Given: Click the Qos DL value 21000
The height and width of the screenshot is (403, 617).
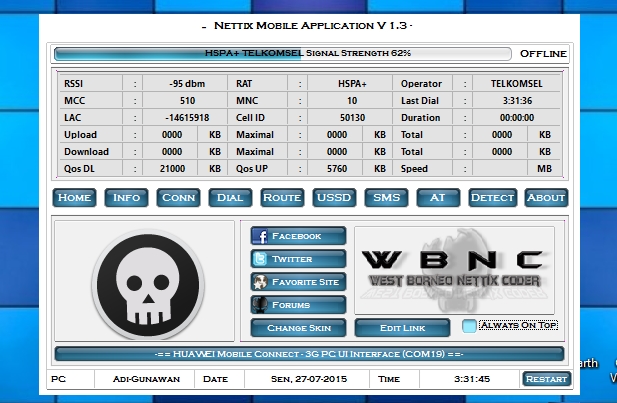Looking at the screenshot, I should pos(172,168).
